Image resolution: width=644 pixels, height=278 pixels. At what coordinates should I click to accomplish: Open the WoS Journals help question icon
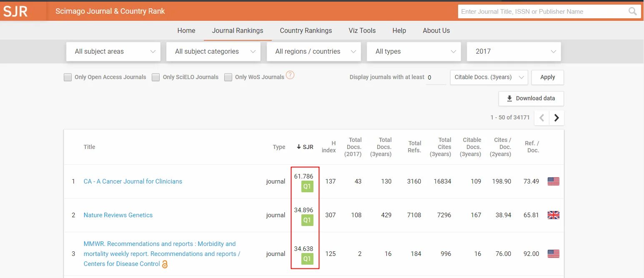[290, 75]
